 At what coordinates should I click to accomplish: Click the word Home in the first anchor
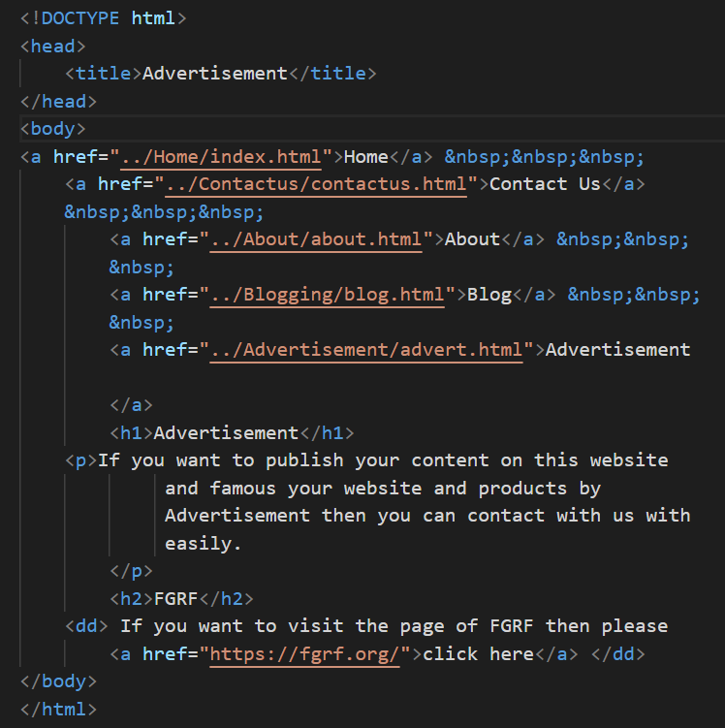tap(366, 157)
